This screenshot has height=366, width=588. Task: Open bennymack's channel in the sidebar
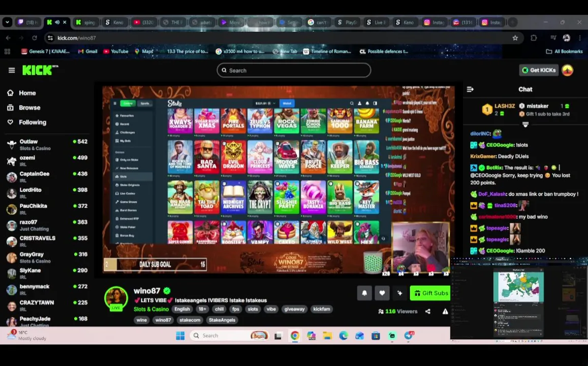click(47, 290)
